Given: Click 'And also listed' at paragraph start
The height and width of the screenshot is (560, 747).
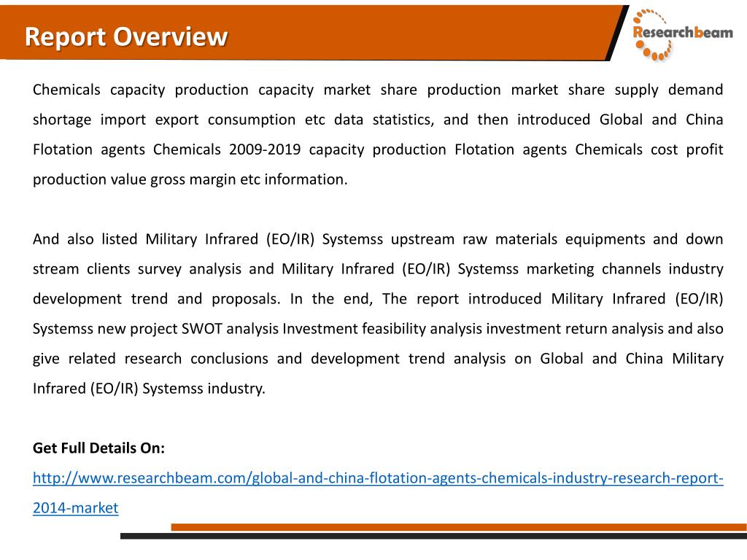Looking at the screenshot, I should point(87,239).
